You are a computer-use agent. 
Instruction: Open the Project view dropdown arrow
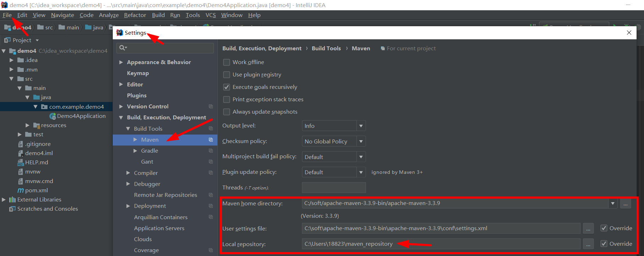point(37,40)
